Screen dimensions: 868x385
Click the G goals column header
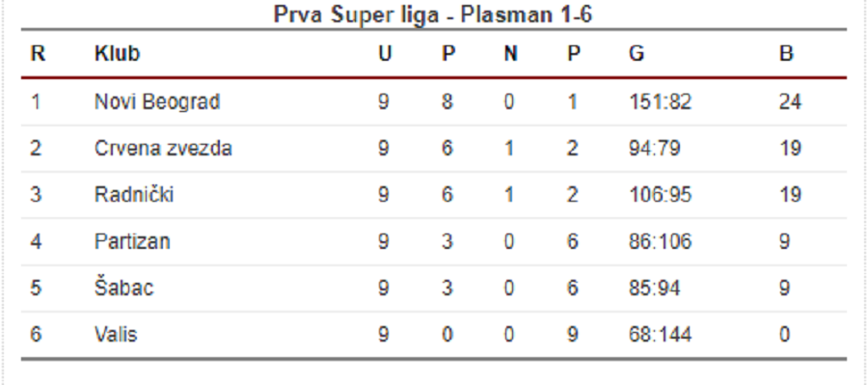(x=637, y=54)
